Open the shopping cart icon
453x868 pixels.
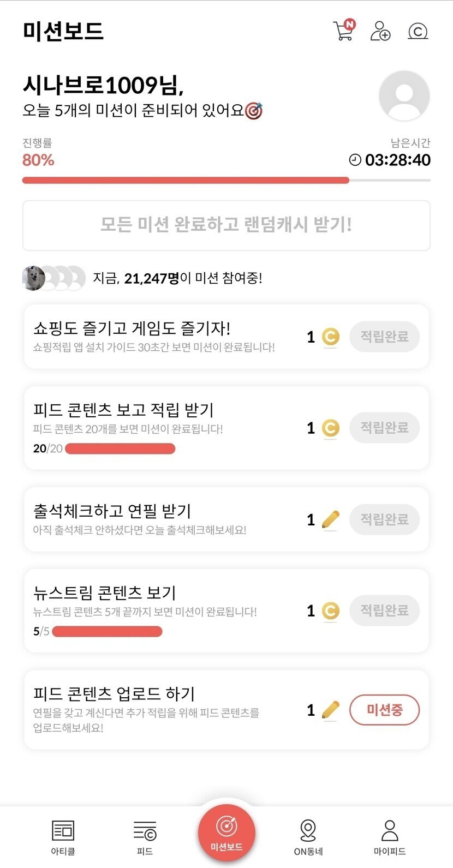click(343, 31)
